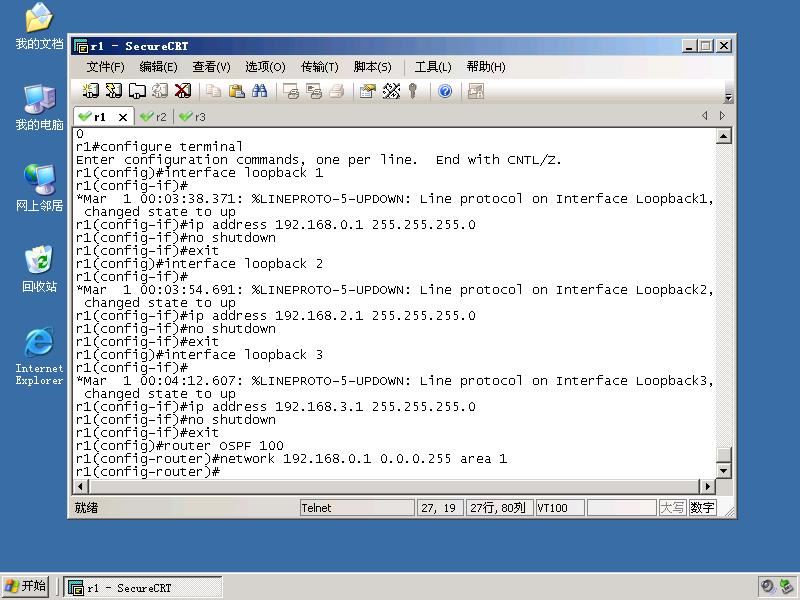
Task: Open the 编辑(E) menu
Action: pyautogui.click(x=158, y=67)
